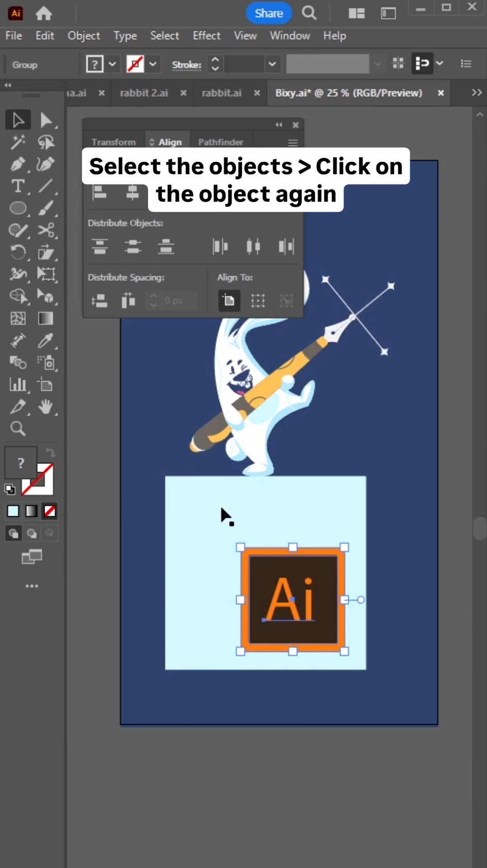This screenshot has width=487, height=868.
Task: Click Vertical Distribute Space icon
Action: [x=99, y=301]
